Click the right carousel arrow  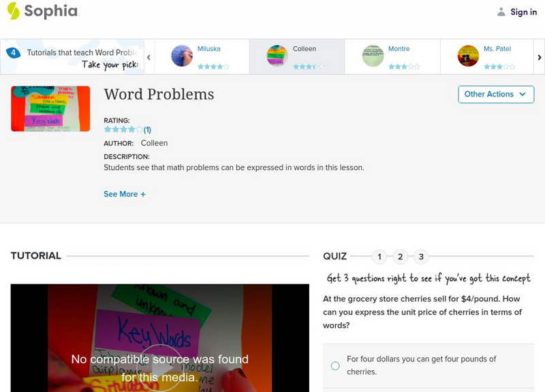[538, 56]
